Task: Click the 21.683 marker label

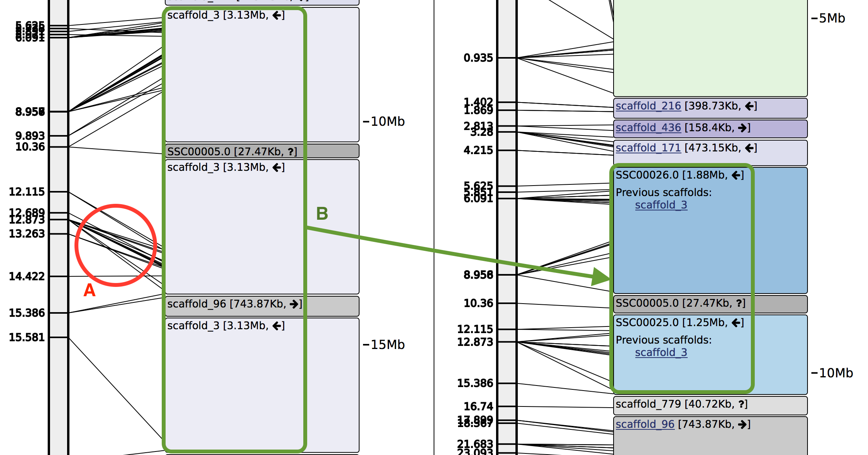Action: [x=475, y=444]
